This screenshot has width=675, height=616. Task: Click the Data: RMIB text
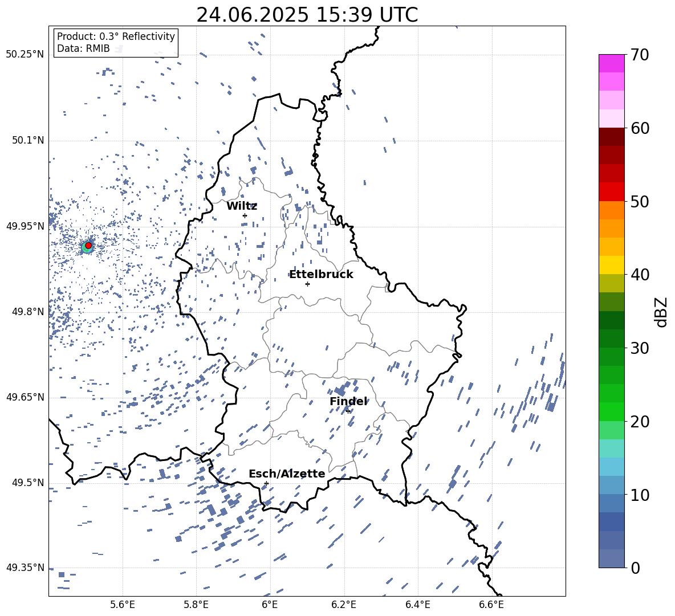(83, 48)
